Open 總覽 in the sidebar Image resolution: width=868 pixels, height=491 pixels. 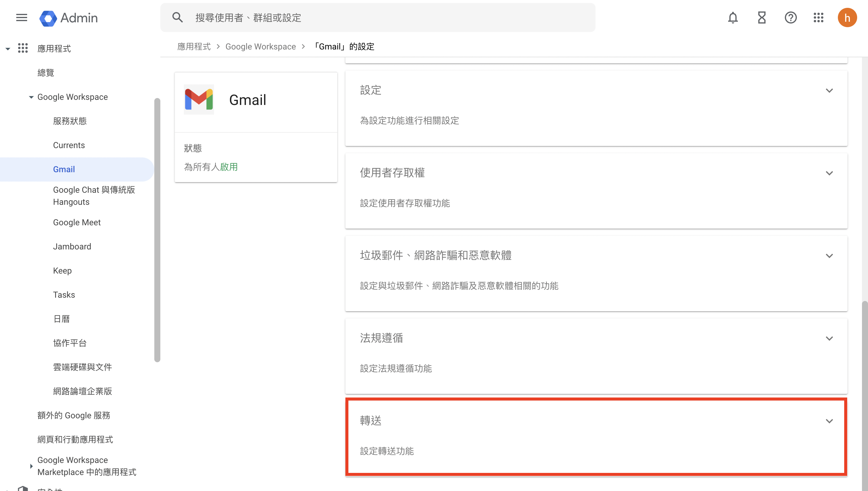tap(46, 72)
